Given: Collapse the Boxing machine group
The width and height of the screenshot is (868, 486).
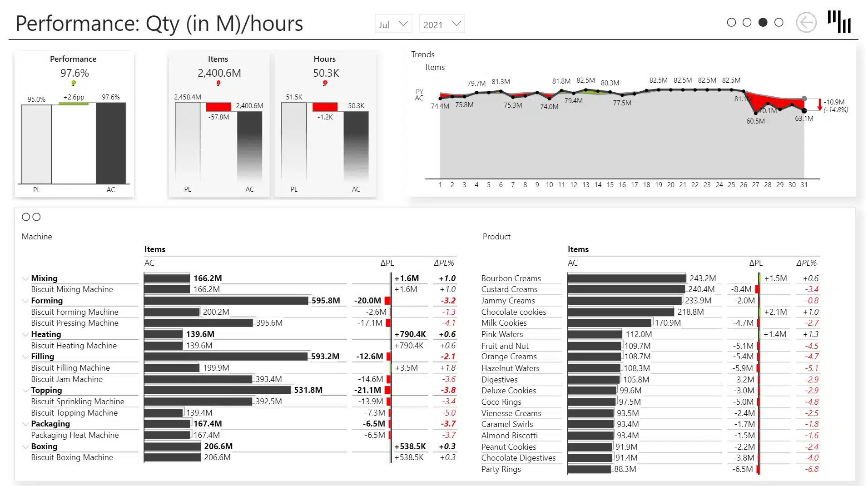Looking at the screenshot, I should [x=26, y=446].
